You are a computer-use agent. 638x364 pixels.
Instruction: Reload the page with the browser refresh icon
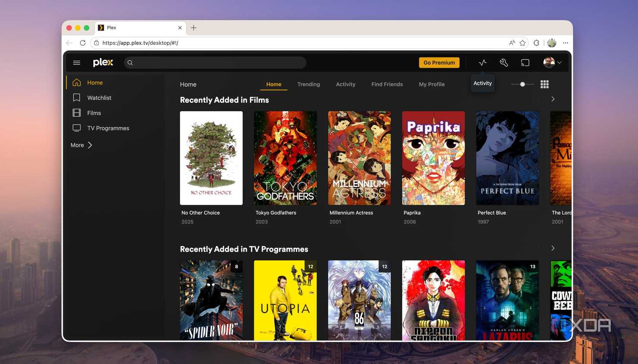[83, 43]
